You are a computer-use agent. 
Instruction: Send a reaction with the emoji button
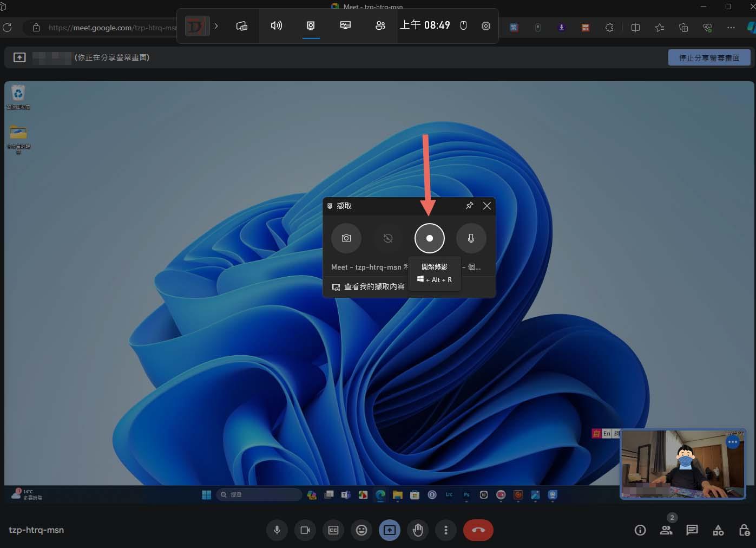361,530
